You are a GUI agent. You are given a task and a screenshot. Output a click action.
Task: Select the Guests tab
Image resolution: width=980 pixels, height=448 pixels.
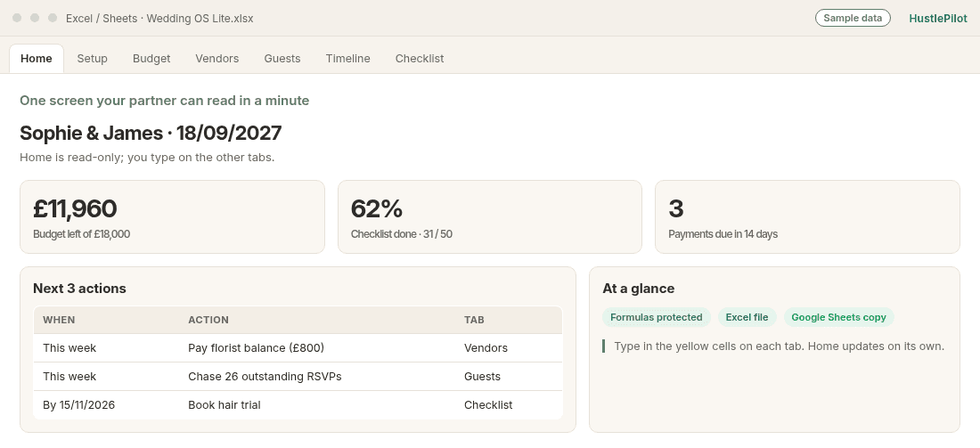[x=282, y=59]
